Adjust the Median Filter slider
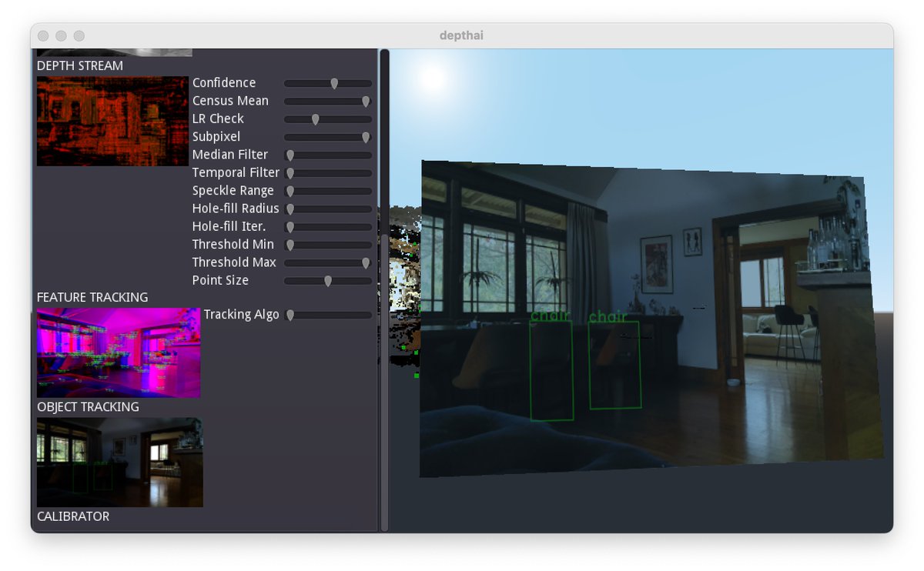The image size is (924, 571). [x=328, y=155]
